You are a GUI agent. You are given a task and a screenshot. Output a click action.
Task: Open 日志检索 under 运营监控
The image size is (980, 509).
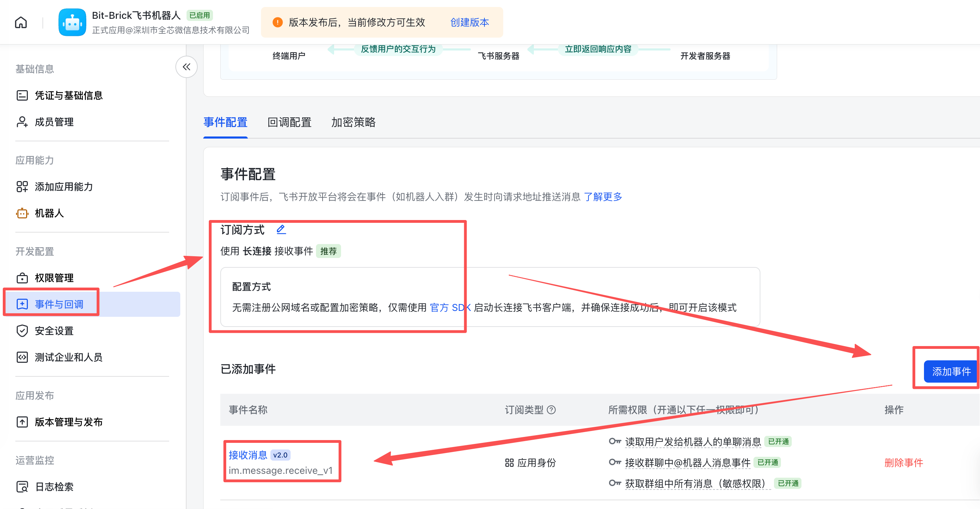(x=54, y=486)
